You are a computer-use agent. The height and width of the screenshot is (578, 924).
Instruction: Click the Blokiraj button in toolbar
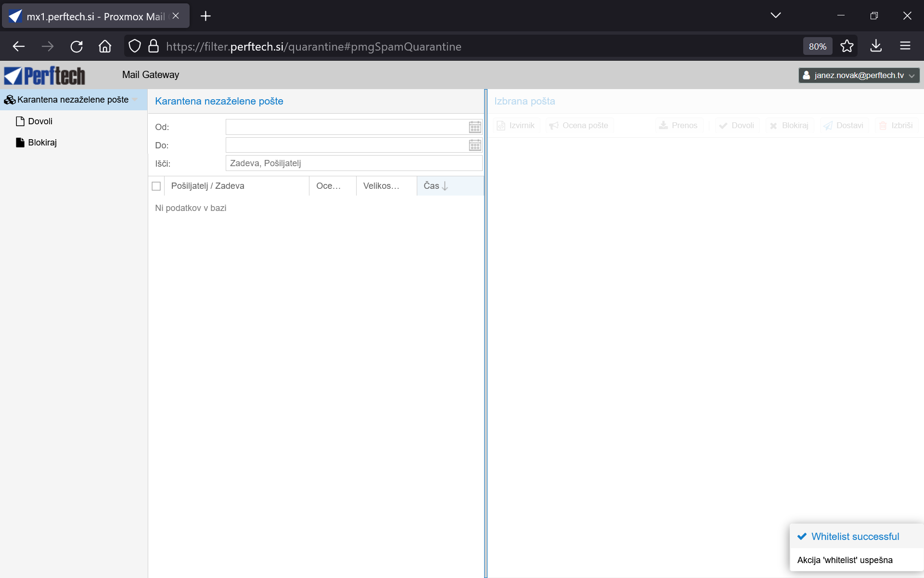pyautogui.click(x=789, y=126)
